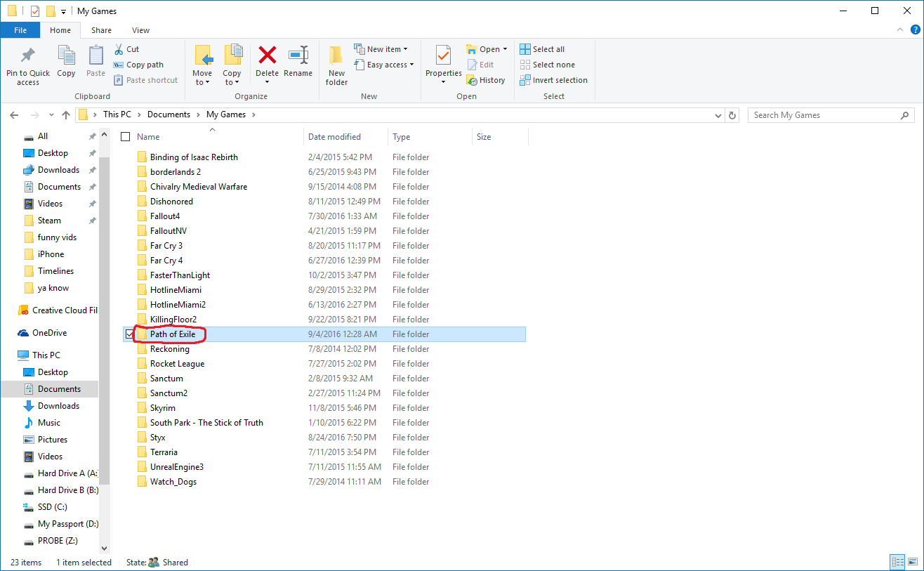The image size is (924, 571).
Task: Expand the Easy access dropdown
Action: click(383, 65)
